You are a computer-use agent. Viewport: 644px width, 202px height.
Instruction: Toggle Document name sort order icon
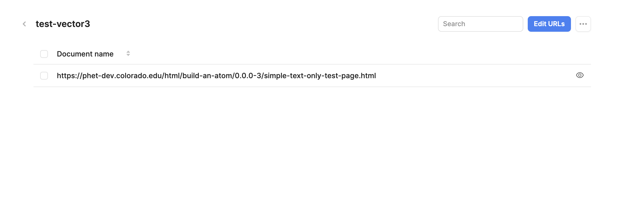click(128, 53)
